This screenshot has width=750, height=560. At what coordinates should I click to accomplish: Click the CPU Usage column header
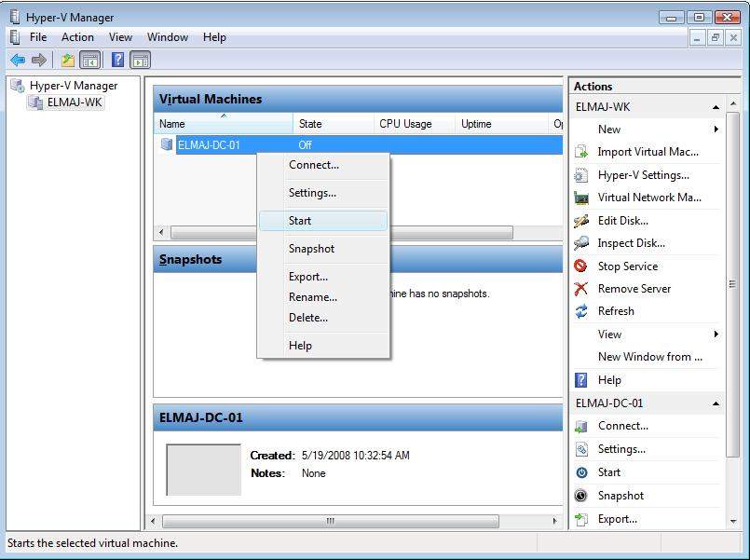(x=415, y=123)
